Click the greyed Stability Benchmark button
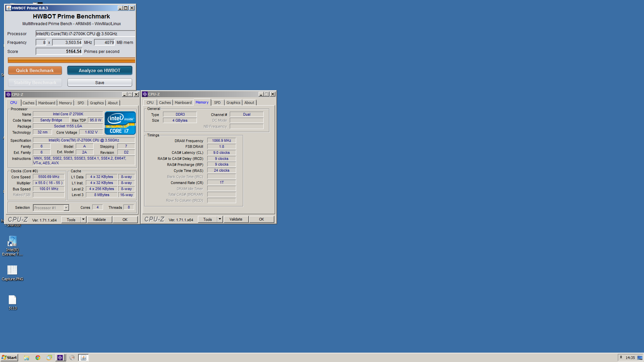644x362 pixels. (x=35, y=82)
